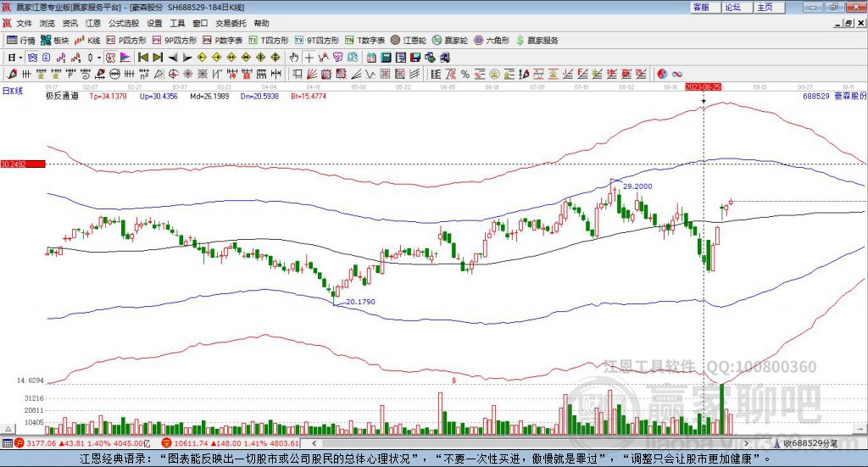Viewport: 868px width, 467px height.
Task: Open 赢家服务 dollar-sign item
Action: coord(537,41)
